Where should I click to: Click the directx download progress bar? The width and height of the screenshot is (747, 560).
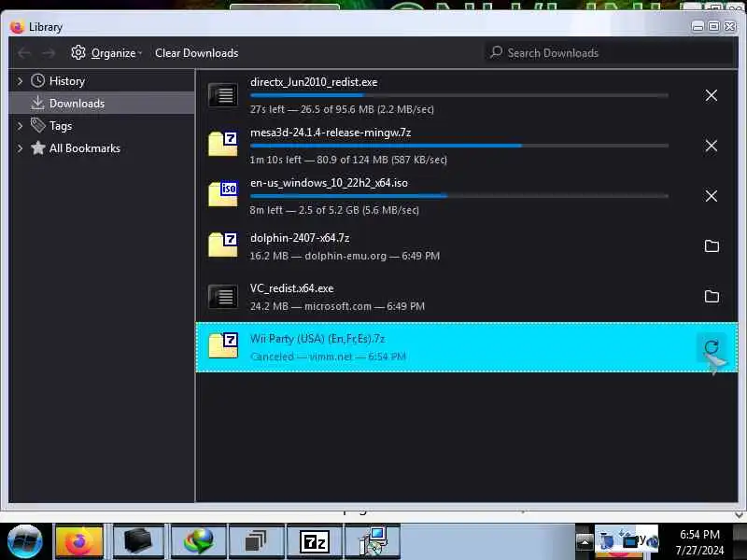pos(459,96)
